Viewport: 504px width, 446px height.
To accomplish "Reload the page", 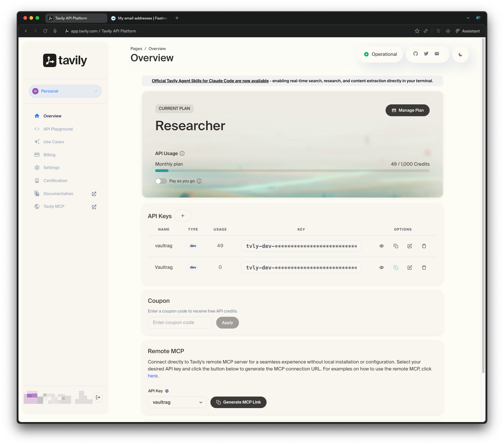I will tap(45, 31).
